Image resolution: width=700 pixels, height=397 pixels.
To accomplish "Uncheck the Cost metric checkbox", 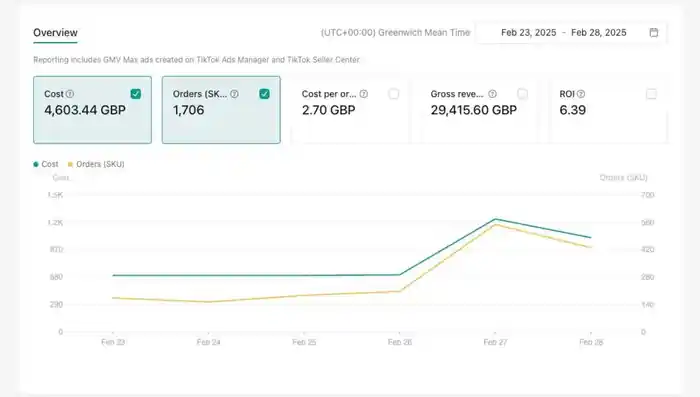I will pos(136,94).
